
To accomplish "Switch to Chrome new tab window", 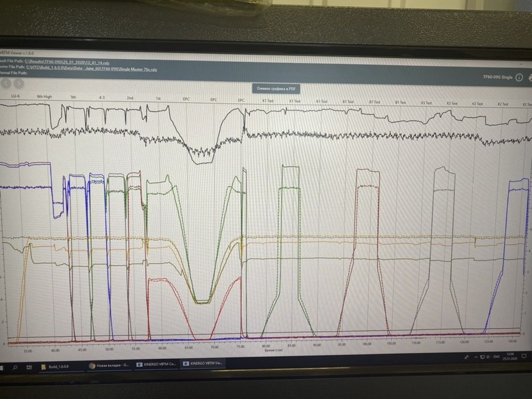I will (x=109, y=366).
